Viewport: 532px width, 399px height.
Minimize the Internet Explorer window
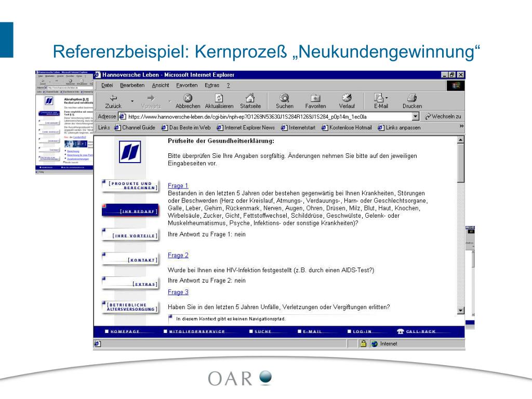(x=445, y=75)
